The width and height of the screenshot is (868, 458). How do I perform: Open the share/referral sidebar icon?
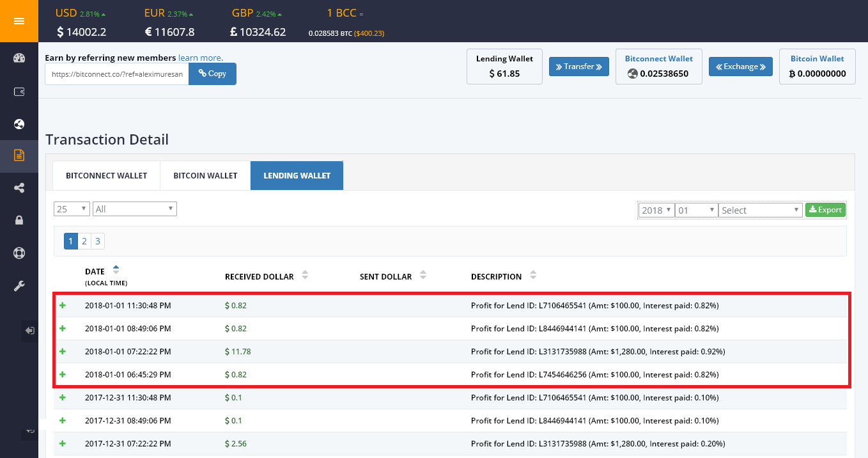pos(19,188)
